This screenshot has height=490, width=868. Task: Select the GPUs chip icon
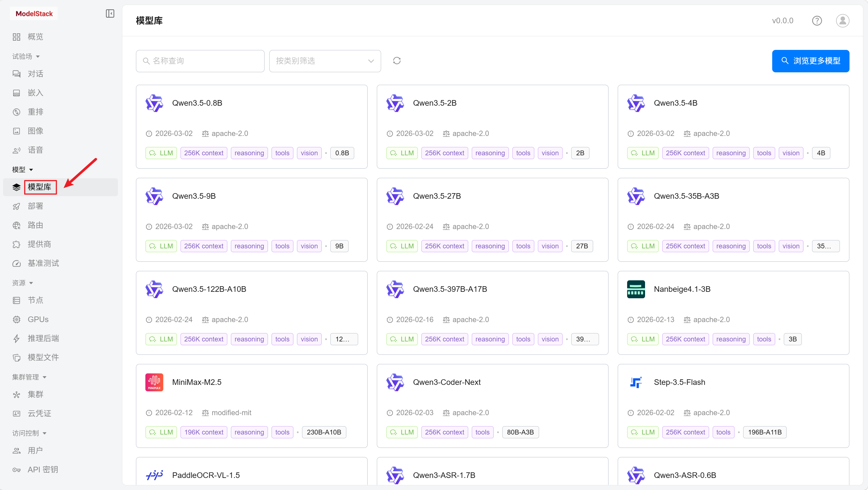pyautogui.click(x=16, y=319)
